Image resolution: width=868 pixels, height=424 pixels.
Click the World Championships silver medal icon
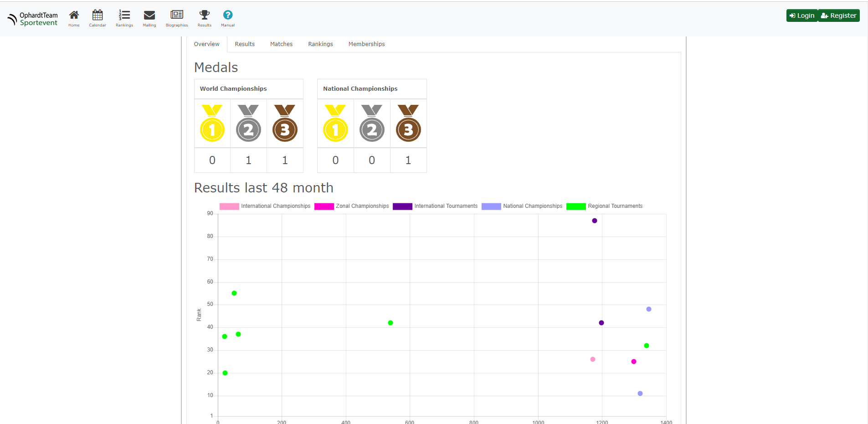[x=248, y=124]
